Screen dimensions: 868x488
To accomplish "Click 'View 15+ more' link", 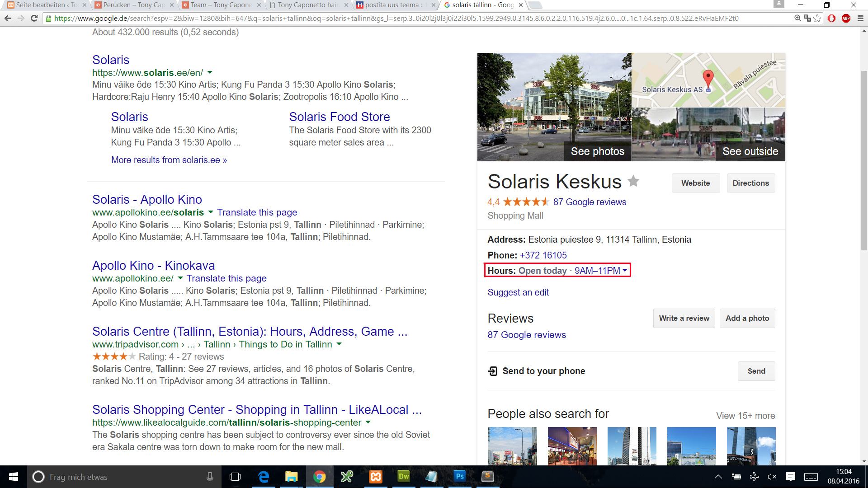I will (x=745, y=416).
